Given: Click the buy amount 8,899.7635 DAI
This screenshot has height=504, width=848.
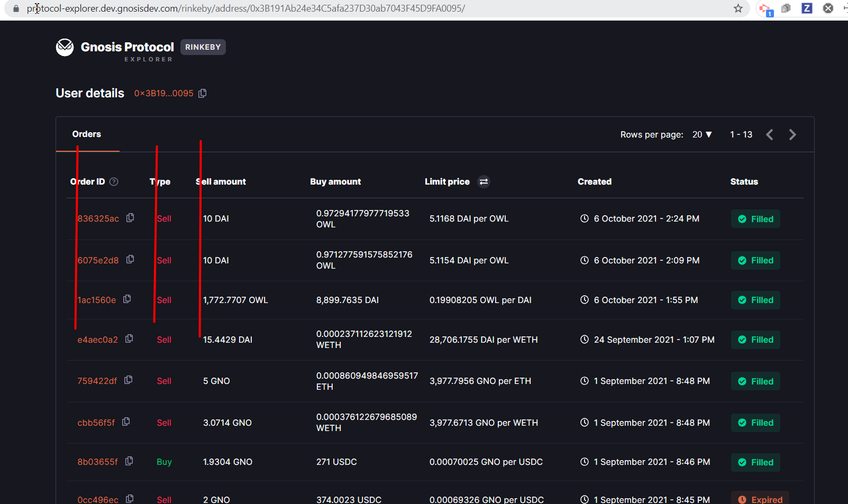Looking at the screenshot, I should [348, 300].
